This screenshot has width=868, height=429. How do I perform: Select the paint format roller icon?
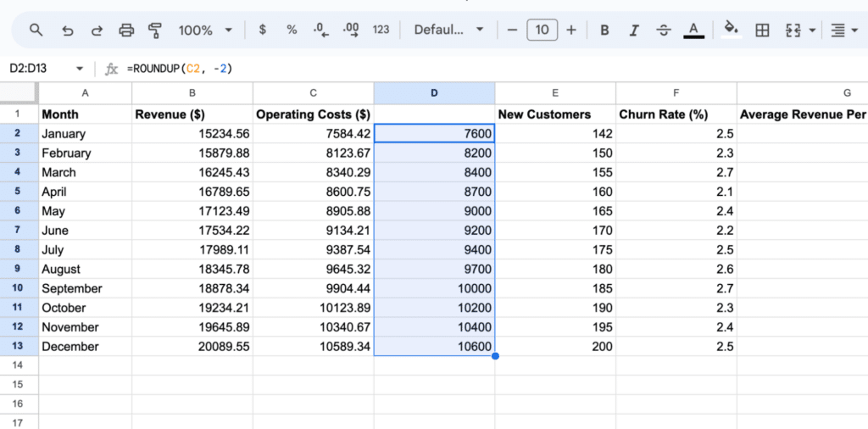(x=155, y=30)
